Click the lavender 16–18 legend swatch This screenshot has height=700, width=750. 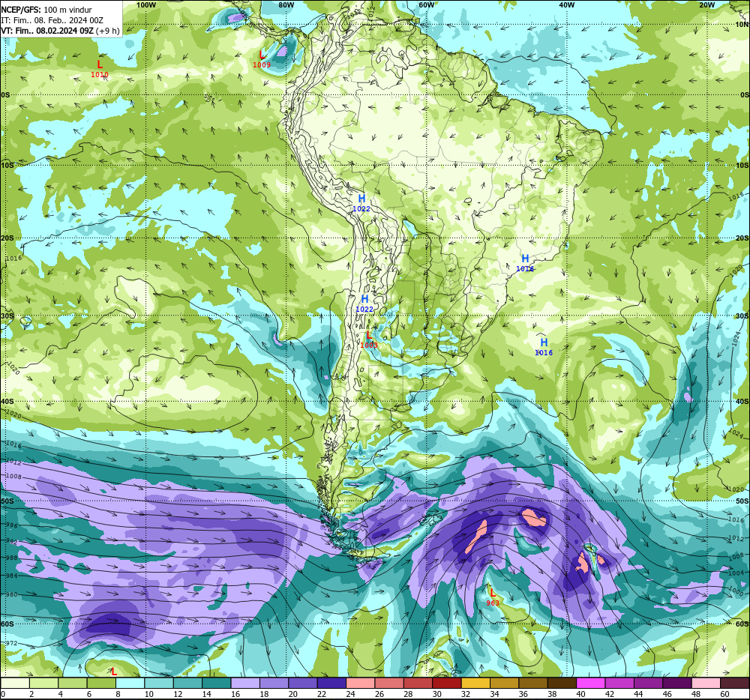pyautogui.click(x=245, y=683)
